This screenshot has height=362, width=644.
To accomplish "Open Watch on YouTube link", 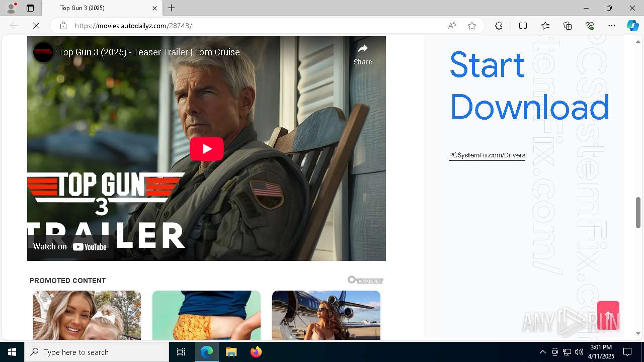I will tap(70, 247).
